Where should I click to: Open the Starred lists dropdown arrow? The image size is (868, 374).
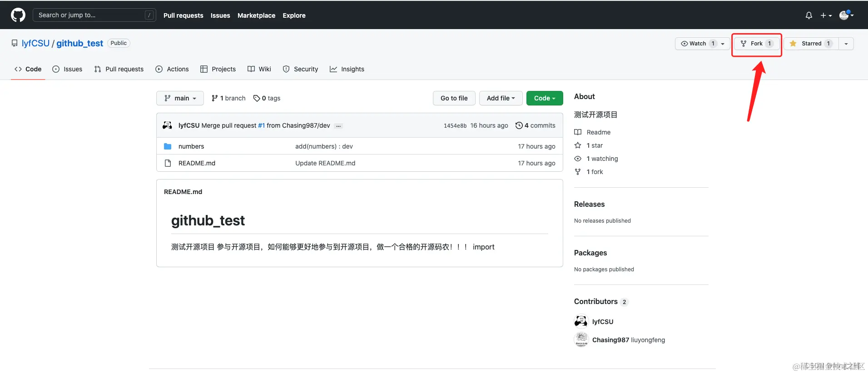(846, 44)
